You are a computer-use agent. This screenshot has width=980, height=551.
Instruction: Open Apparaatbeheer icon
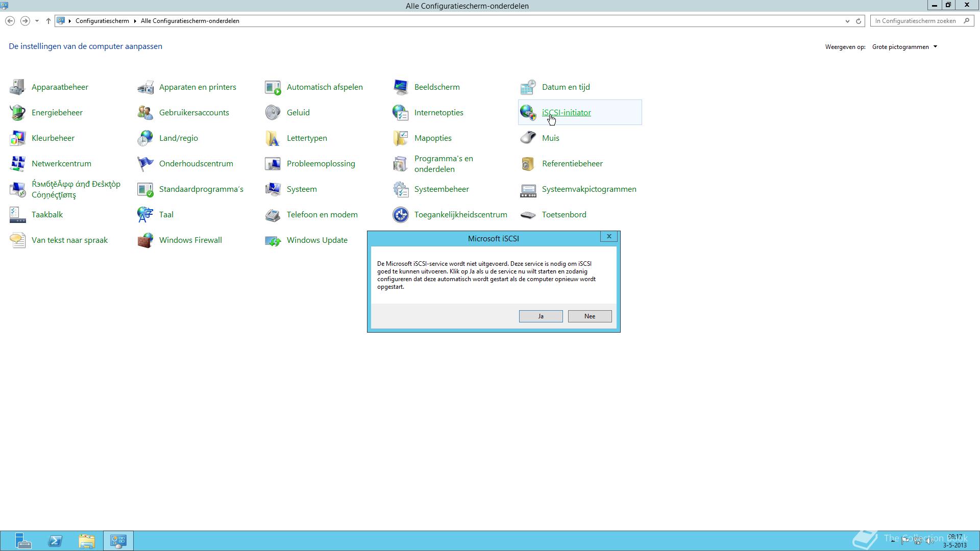click(17, 87)
